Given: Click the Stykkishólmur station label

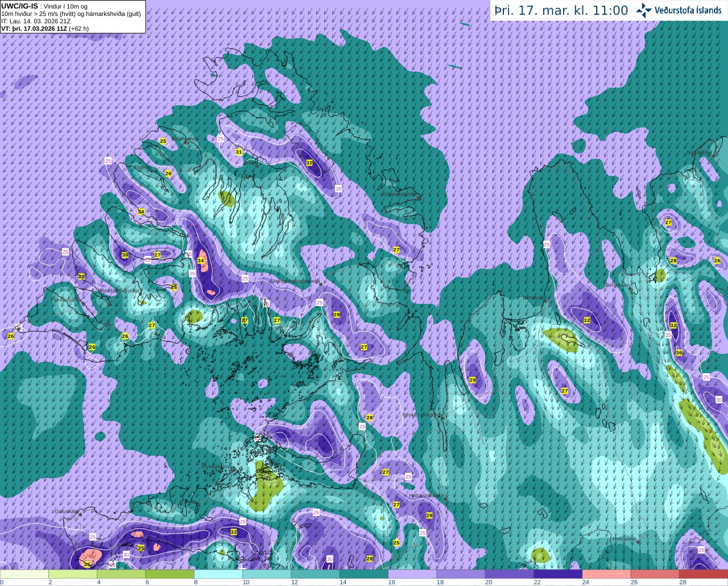Looking at the screenshot, I should pyautogui.click(x=218, y=467).
